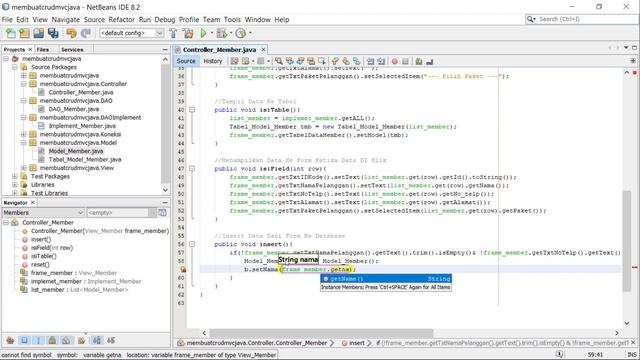Click the Open Project toolbar icon

39,33
